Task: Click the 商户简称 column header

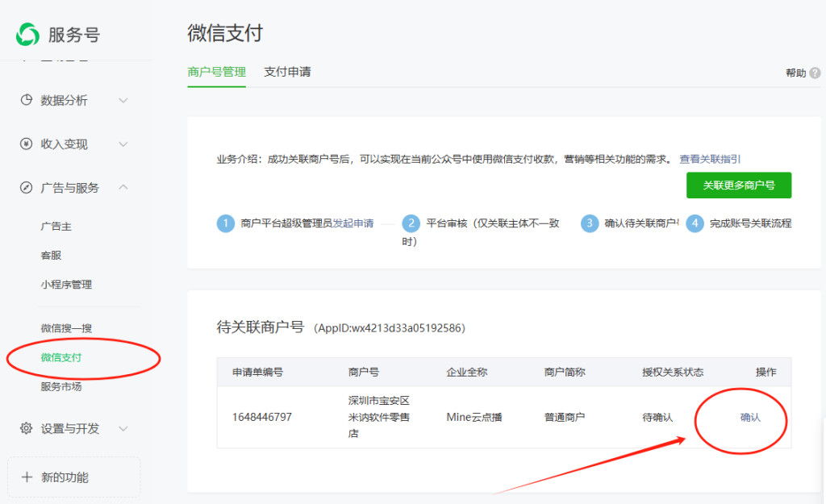Action: click(x=564, y=373)
